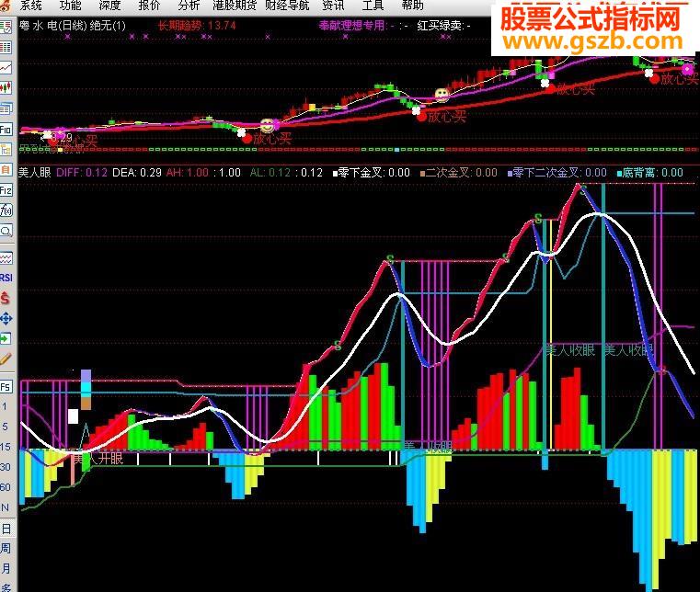The image size is (700, 592).
Task: Click the F10 company info icon
Action: tap(6, 130)
